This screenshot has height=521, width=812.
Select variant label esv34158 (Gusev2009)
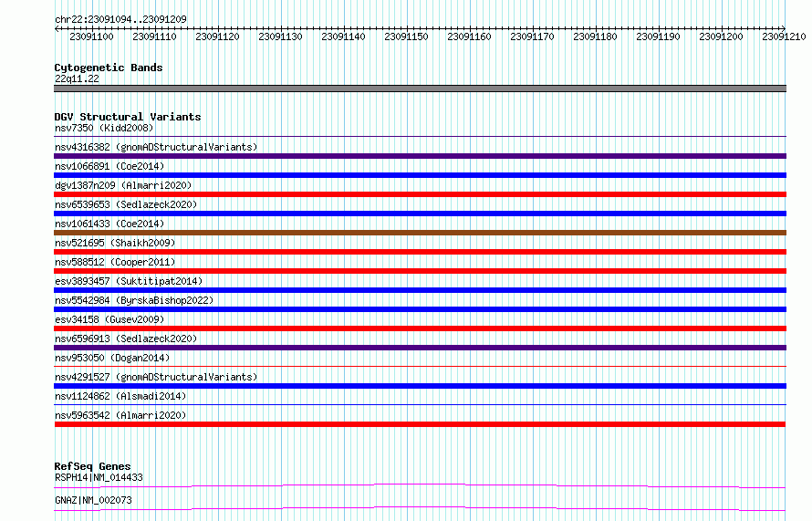[x=109, y=319]
